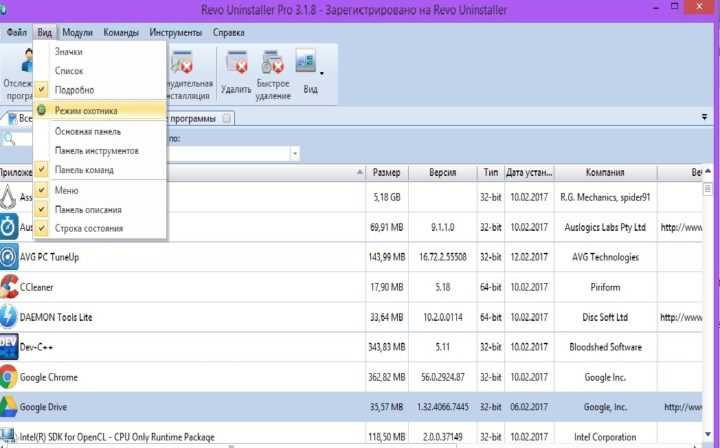Viewport: 720px width, 448px height.
Task: Click the Piriform company cell
Action: coord(605,287)
